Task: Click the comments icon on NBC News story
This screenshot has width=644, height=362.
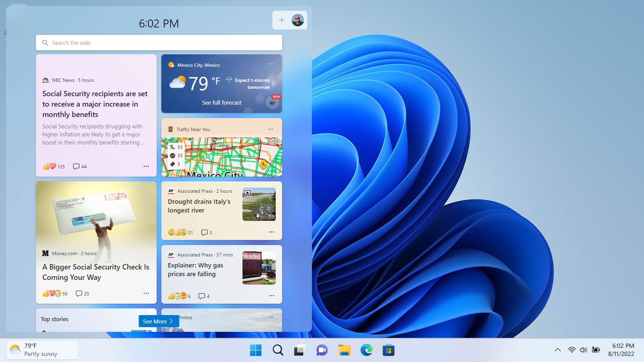Action: (76, 167)
